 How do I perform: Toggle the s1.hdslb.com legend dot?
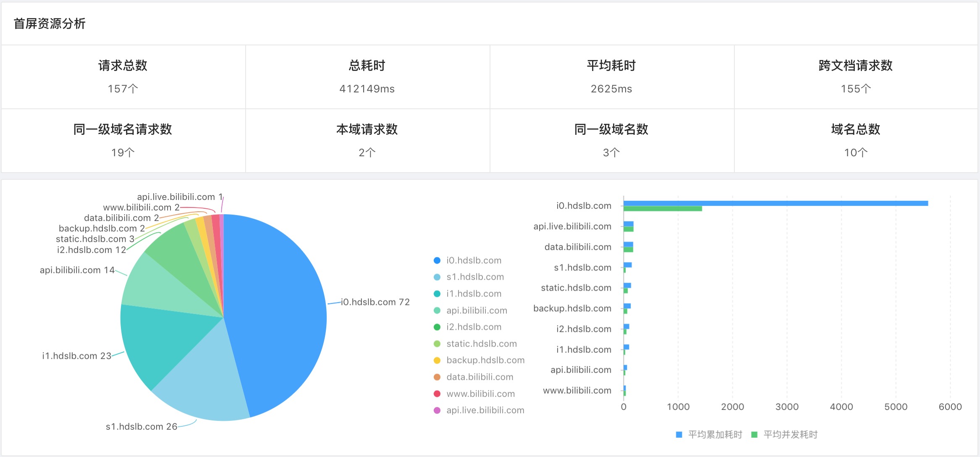[x=437, y=277]
